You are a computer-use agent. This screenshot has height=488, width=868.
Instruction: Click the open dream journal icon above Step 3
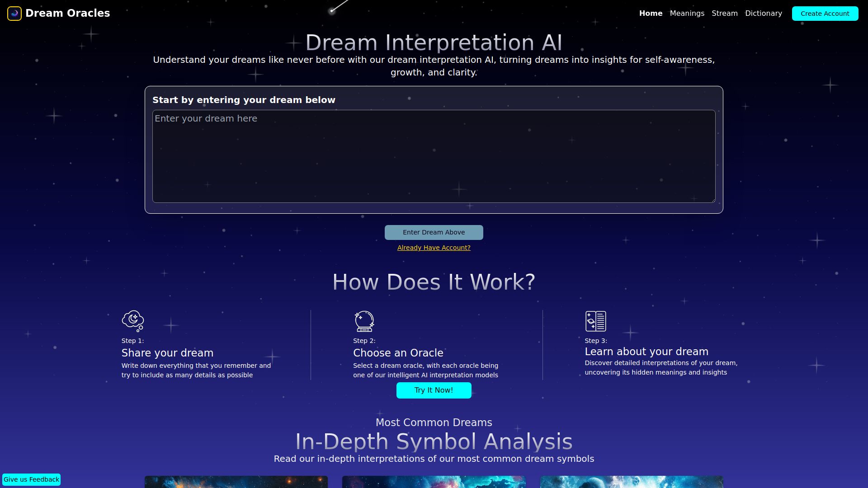point(595,321)
